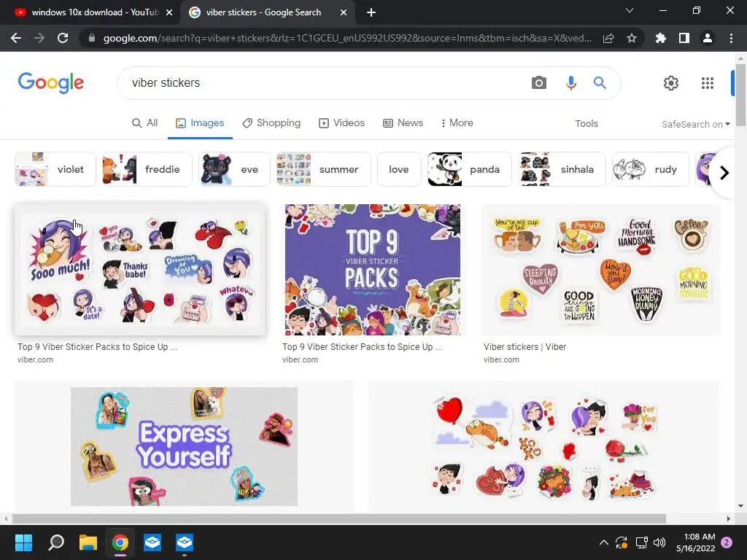Open the News results tab
This screenshot has width=747, height=560.
[403, 122]
